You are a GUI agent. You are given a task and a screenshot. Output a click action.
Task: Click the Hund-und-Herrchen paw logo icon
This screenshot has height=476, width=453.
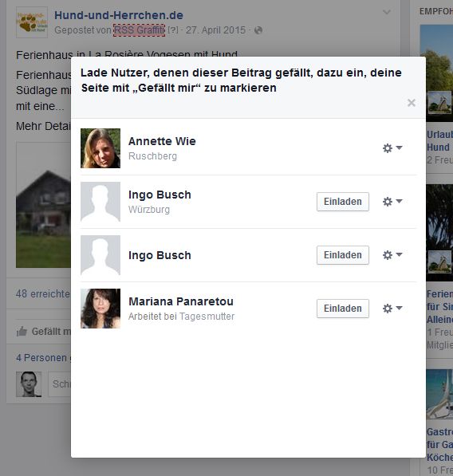(32, 22)
